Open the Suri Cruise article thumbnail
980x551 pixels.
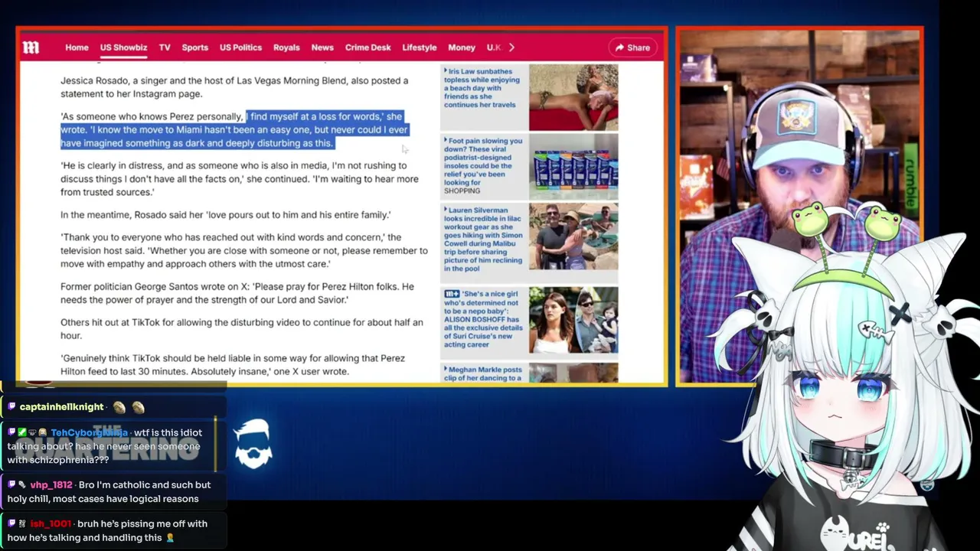[573, 320]
